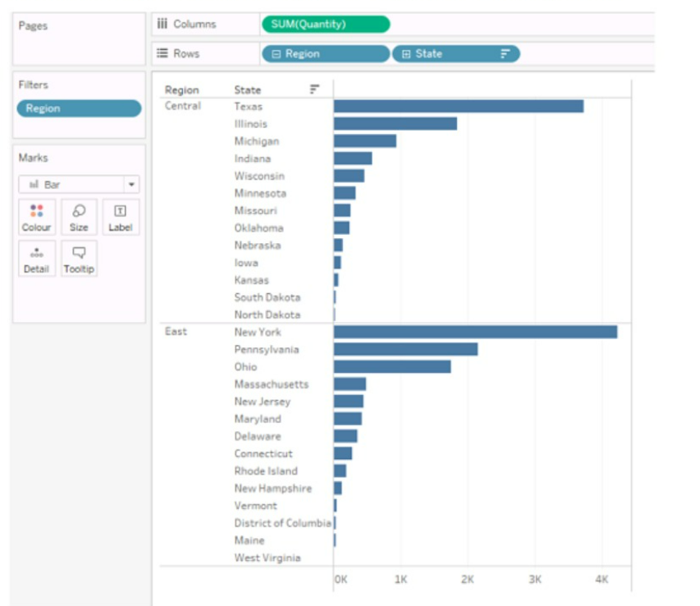The height and width of the screenshot is (606, 700).
Task: Click the Central region header label
Action: pos(182,106)
